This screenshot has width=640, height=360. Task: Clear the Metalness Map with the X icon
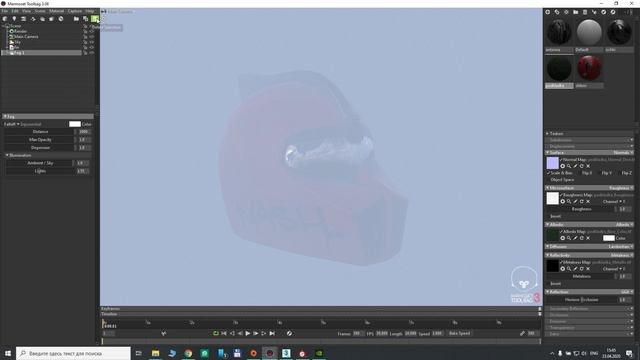pyautogui.click(x=588, y=269)
